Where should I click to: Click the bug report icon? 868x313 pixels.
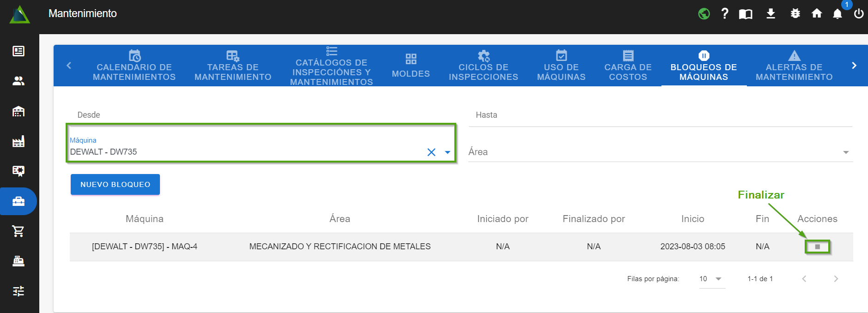pos(795,14)
